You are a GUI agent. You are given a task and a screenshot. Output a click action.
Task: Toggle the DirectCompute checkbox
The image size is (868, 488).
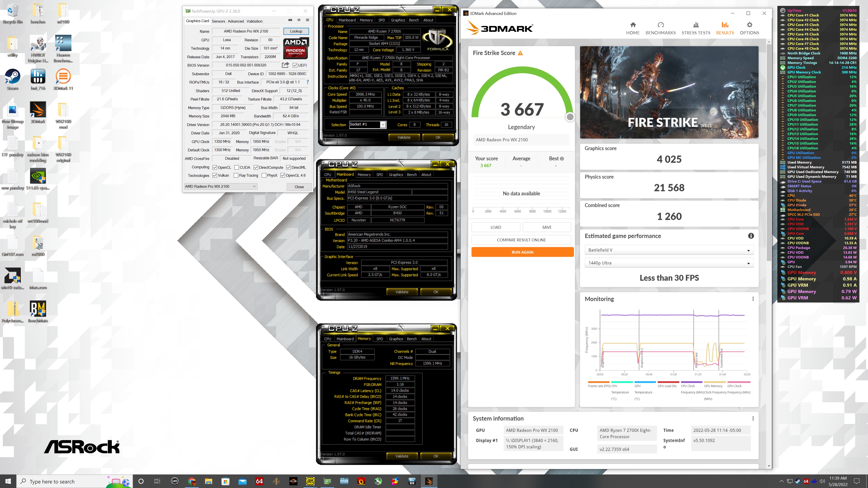[256, 167]
